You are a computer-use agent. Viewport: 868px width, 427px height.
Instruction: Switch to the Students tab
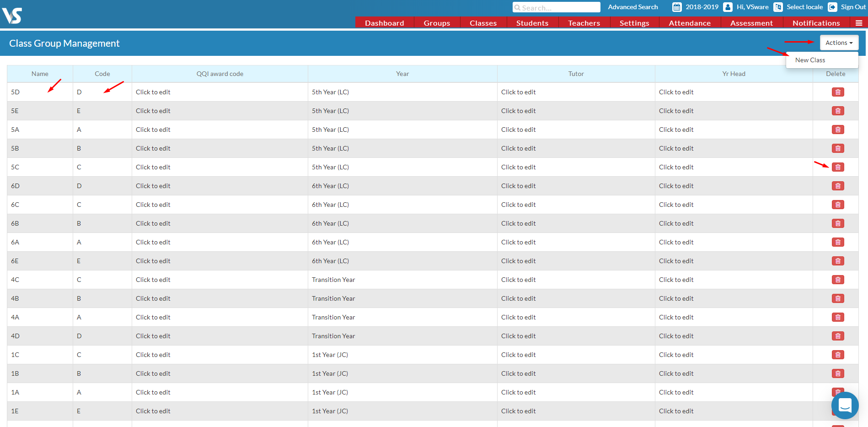[x=532, y=23]
